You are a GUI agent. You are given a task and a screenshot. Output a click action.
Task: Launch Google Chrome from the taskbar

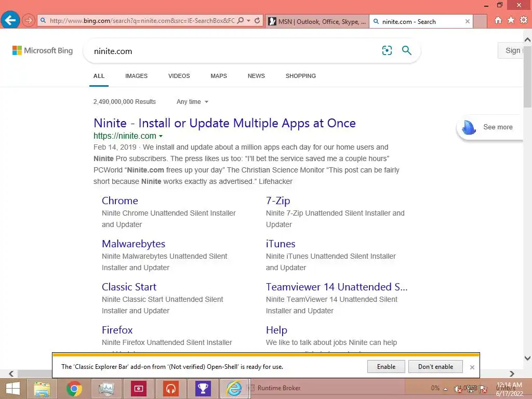(74, 389)
